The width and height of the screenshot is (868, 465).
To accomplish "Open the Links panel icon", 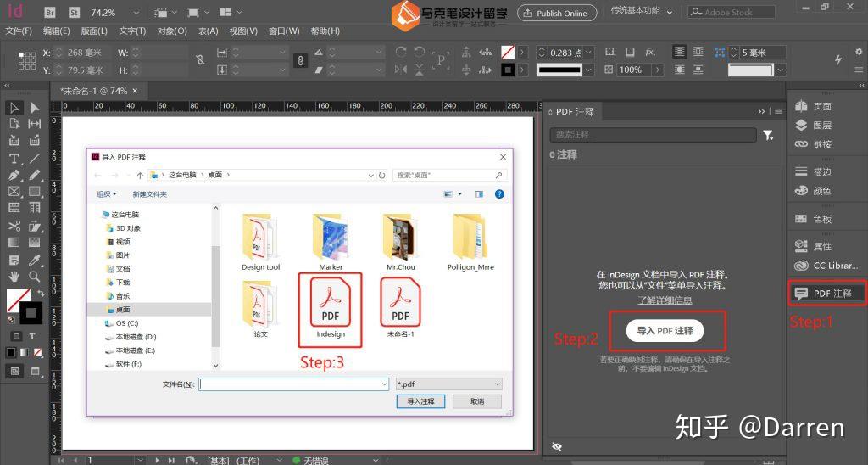I will tap(801, 144).
